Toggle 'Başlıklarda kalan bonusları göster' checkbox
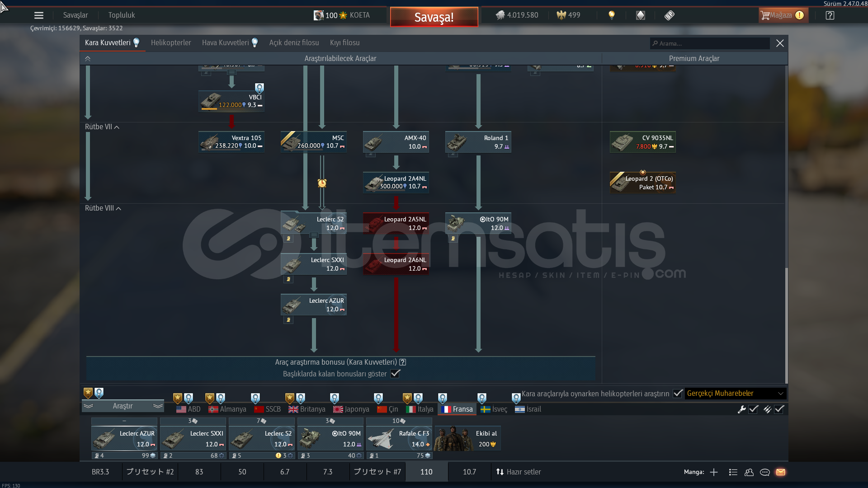This screenshot has width=868, height=488. pos(396,374)
